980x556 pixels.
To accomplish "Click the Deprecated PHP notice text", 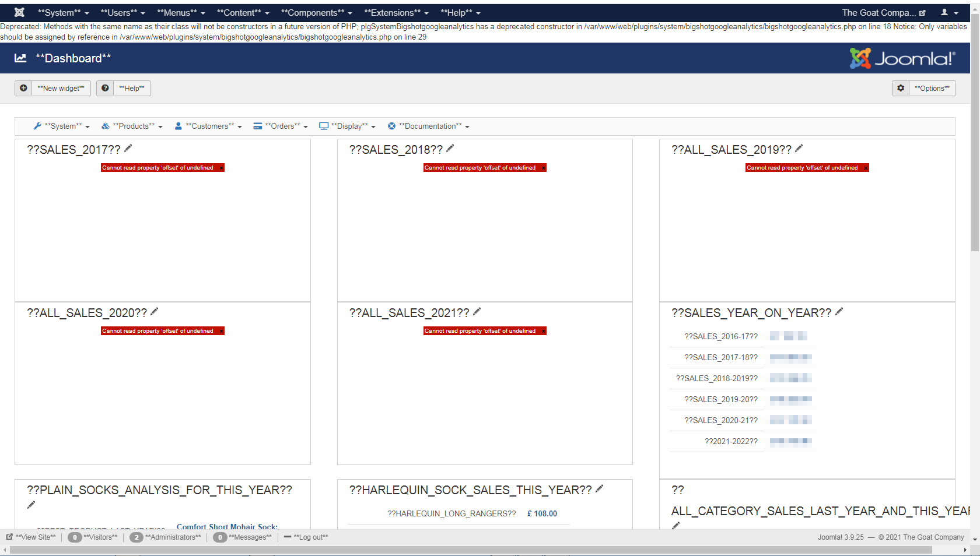I will [x=484, y=32].
